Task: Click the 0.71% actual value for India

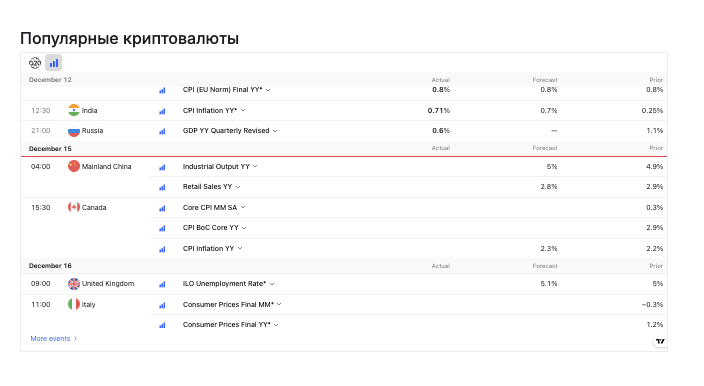Action: click(439, 110)
